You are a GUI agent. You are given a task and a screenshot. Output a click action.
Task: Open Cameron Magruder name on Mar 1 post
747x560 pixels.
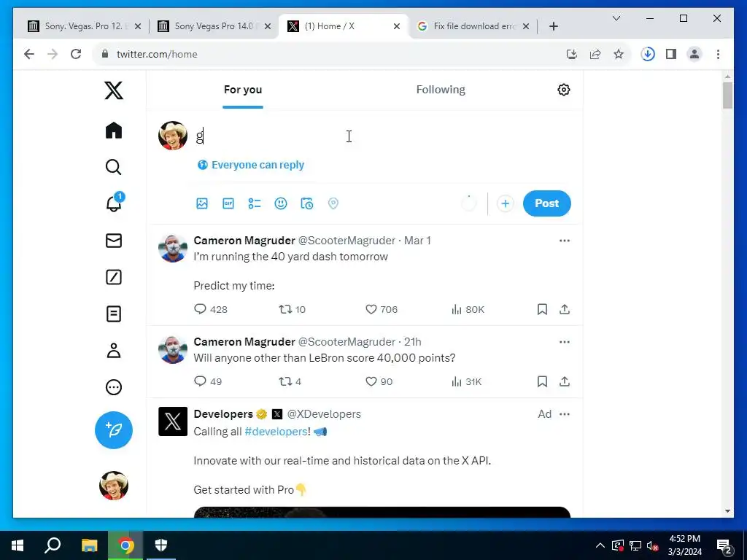pyautogui.click(x=244, y=241)
